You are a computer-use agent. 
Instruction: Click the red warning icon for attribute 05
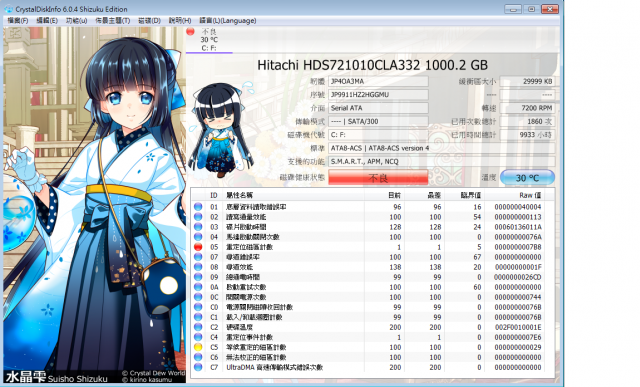point(198,247)
